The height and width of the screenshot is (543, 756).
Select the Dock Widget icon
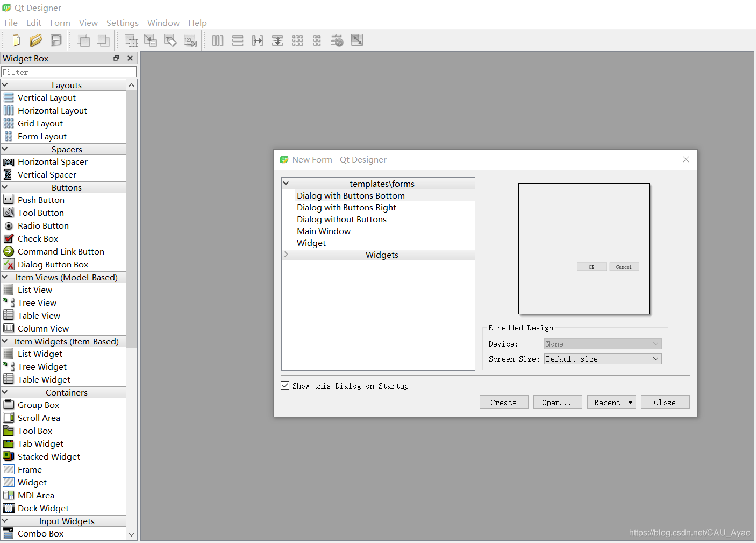9,508
